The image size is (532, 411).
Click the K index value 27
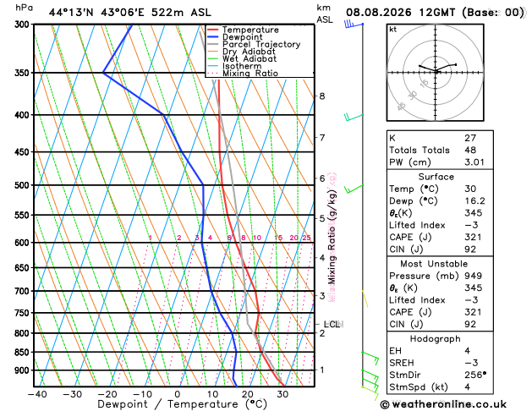(470, 138)
